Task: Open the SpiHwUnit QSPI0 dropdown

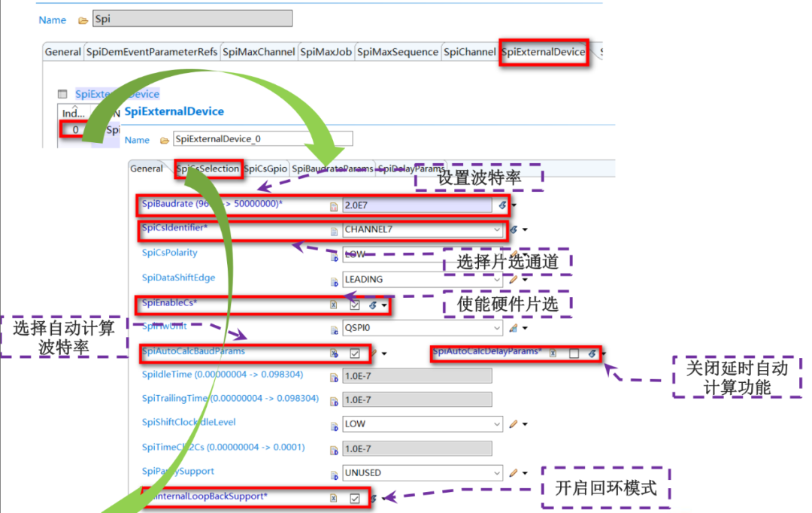Action: click(423, 328)
